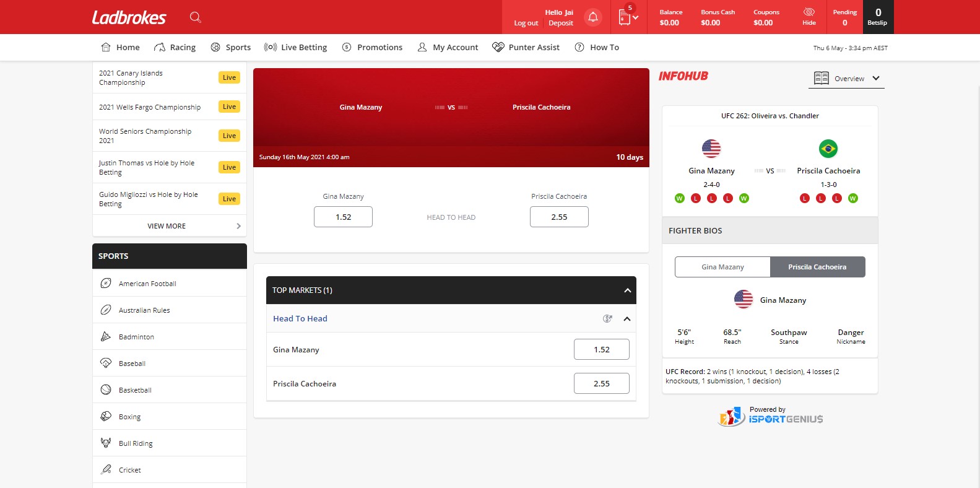This screenshot has width=980, height=488.
Task: Select Gina Mazany 1.52 odds in banner card
Action: tap(343, 217)
